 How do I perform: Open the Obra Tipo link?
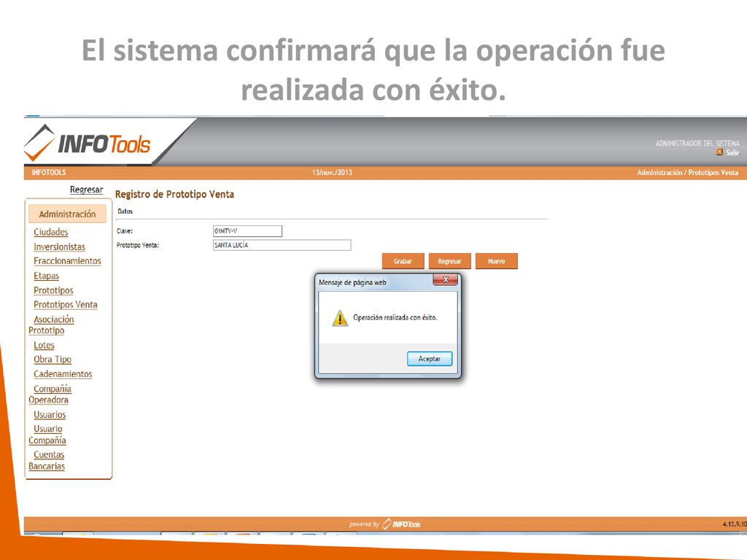coord(53,359)
